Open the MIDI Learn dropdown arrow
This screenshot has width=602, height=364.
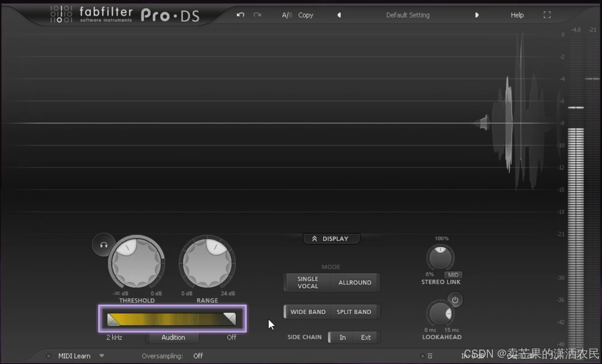point(102,356)
